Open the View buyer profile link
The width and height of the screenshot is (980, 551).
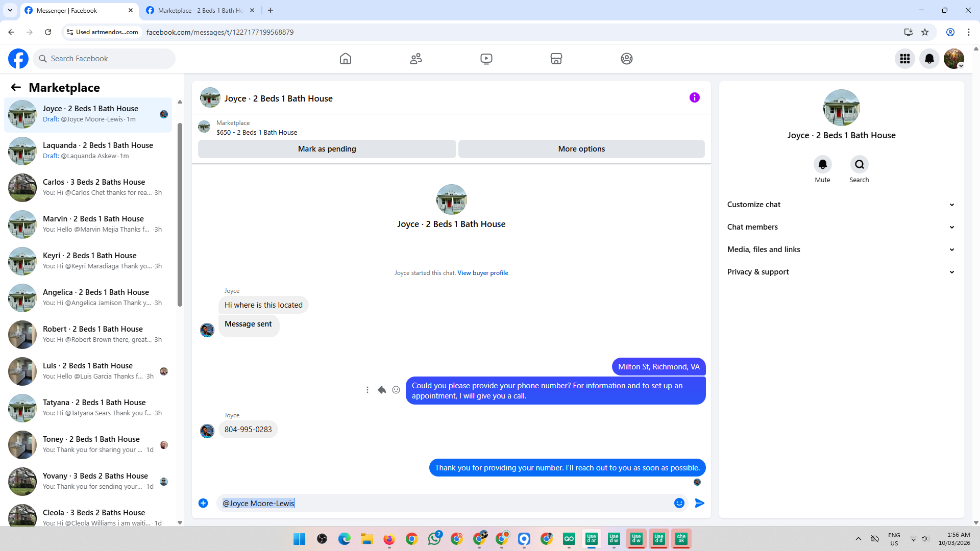point(482,273)
